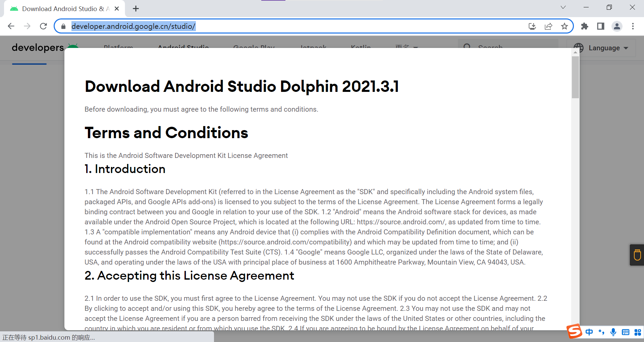The height and width of the screenshot is (342, 644).
Task: Click the floating side widget icon
Action: (x=637, y=255)
